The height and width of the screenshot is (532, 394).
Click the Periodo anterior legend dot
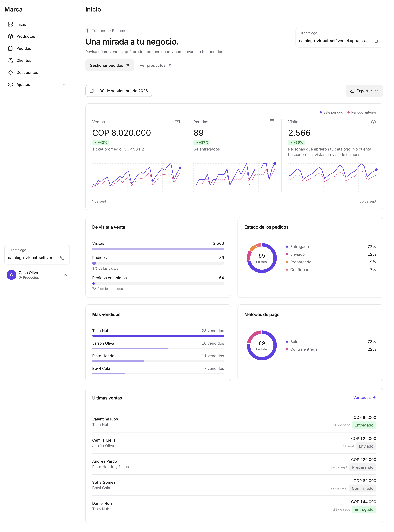[x=348, y=112]
